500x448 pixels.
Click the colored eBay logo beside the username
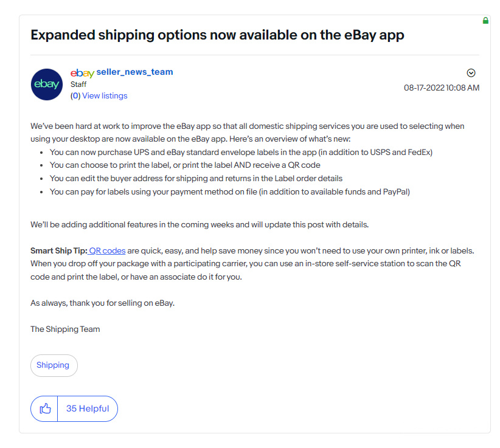coord(82,73)
